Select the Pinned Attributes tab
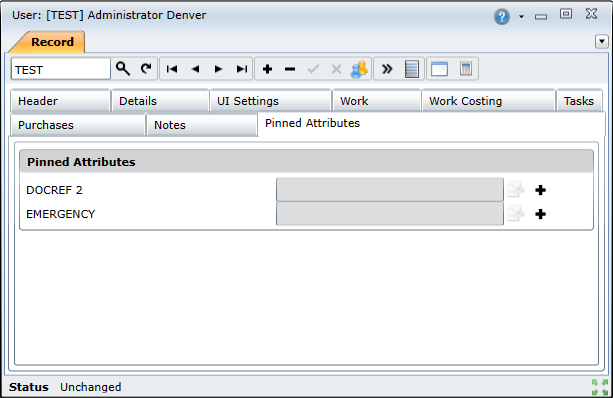Viewport: 613px width, 398px height. pos(431,124)
